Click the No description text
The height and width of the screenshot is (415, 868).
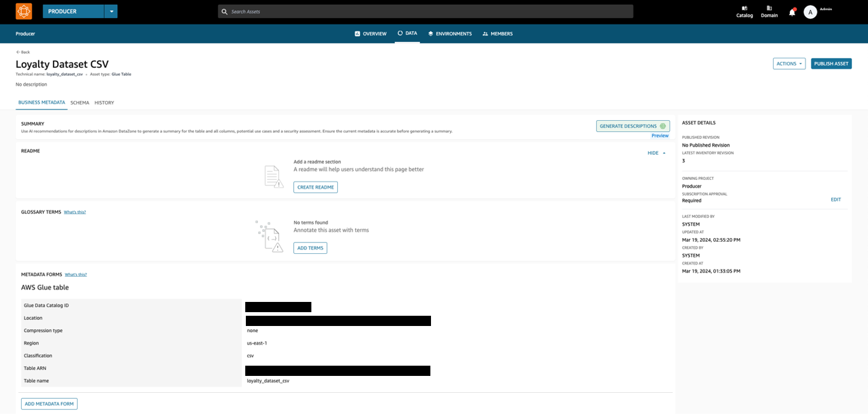pyautogui.click(x=31, y=85)
